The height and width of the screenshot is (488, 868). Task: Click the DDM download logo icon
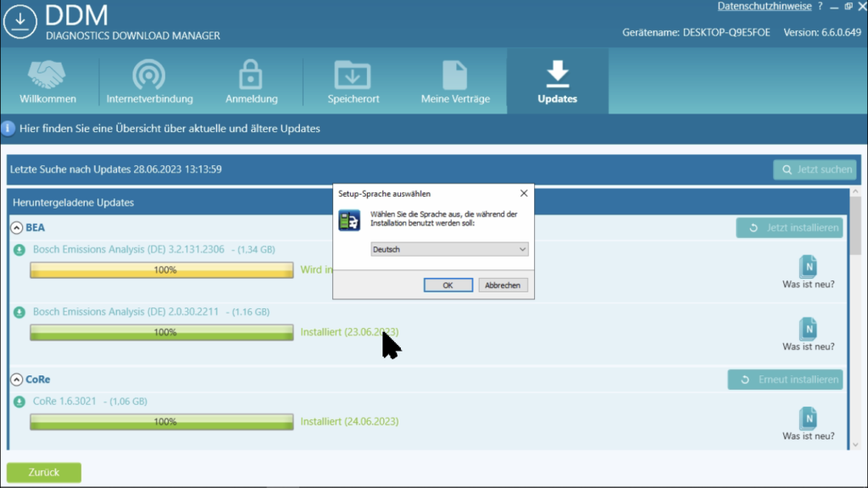click(20, 21)
